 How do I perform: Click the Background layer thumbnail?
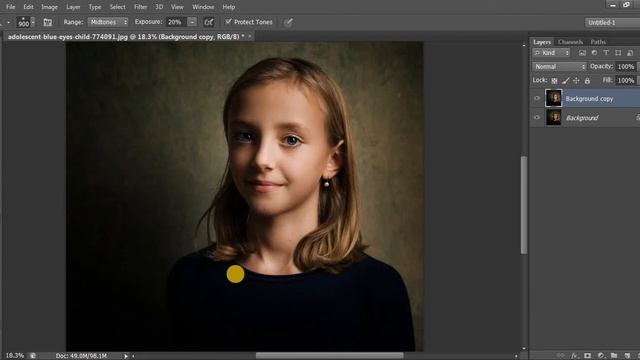click(x=554, y=118)
